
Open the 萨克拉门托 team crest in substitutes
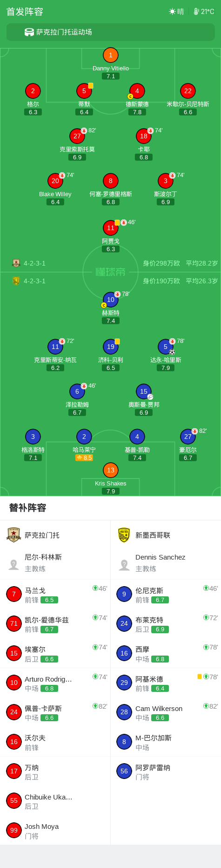point(14,535)
